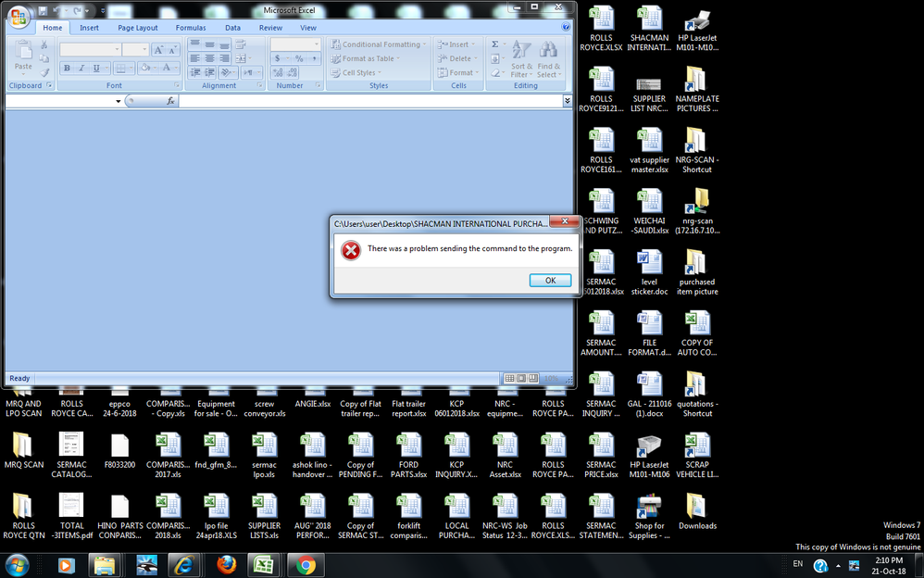Click the Increase Font Size icon

click(x=158, y=49)
